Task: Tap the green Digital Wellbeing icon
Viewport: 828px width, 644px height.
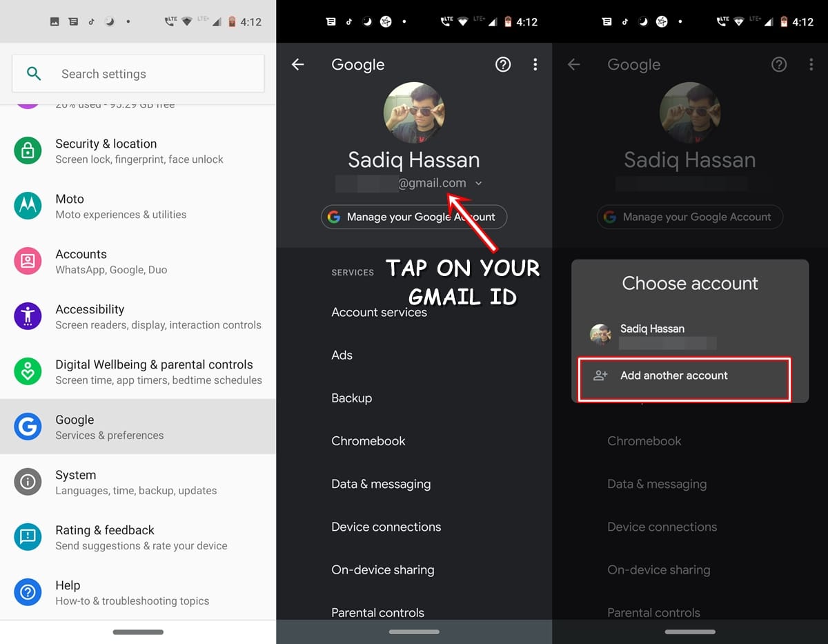Action: pyautogui.click(x=28, y=371)
